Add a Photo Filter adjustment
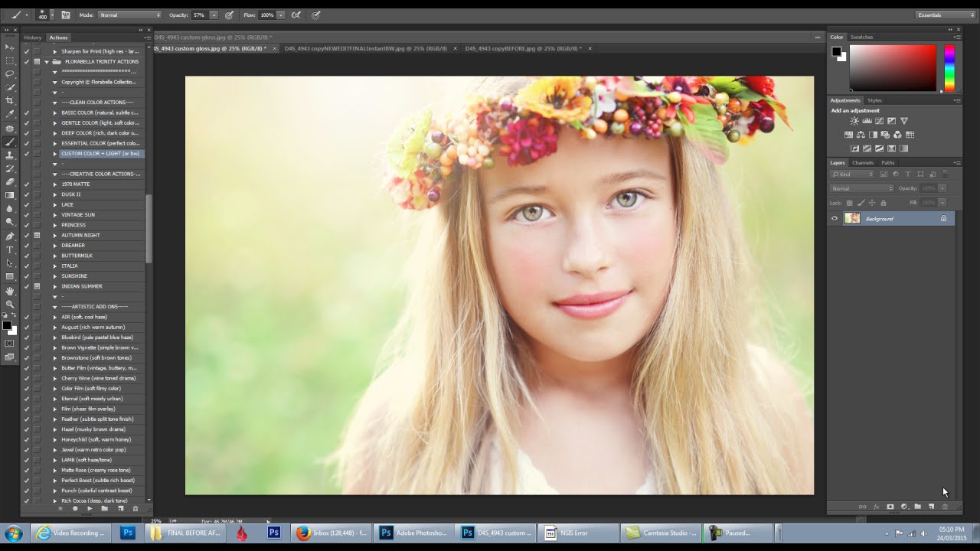 click(x=885, y=135)
